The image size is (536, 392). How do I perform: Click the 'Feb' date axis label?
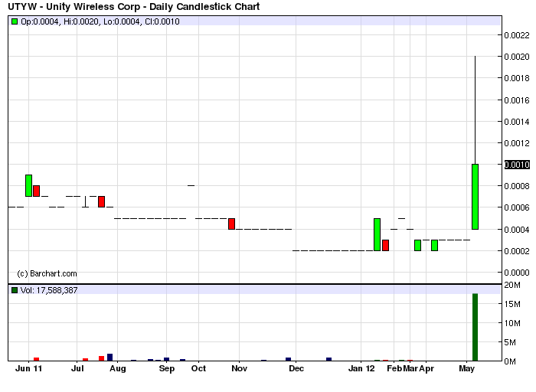[394, 368]
